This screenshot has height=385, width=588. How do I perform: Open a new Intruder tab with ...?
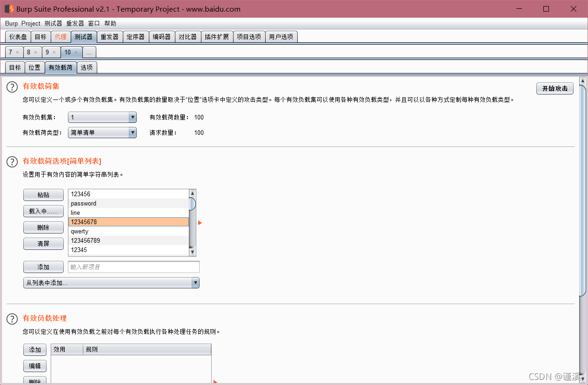click(89, 53)
